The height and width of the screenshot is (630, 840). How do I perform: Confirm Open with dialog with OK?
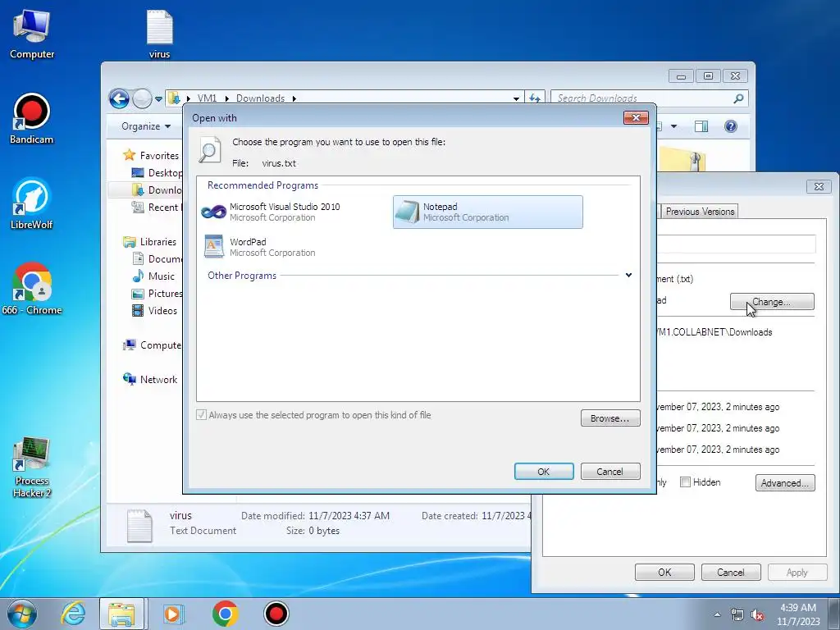click(x=544, y=472)
